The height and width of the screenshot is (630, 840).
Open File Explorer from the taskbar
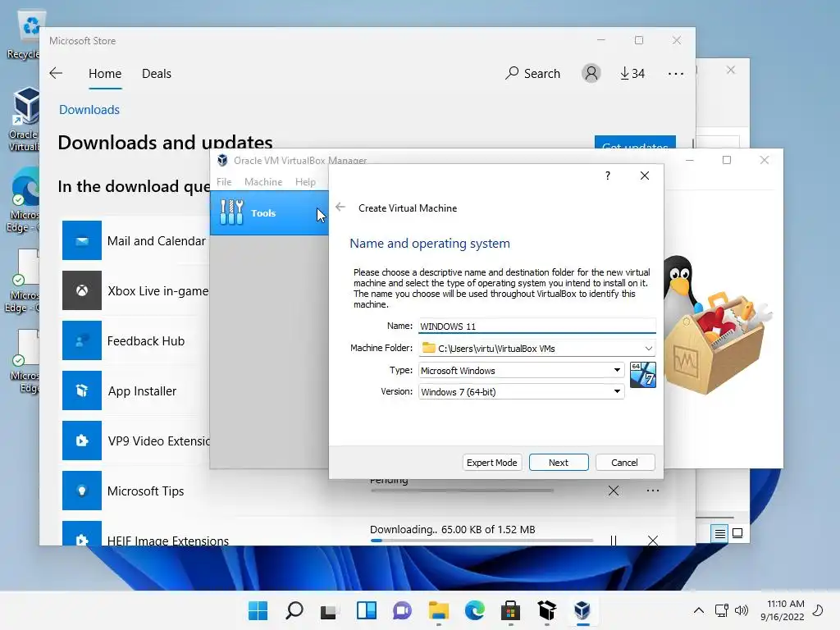[x=439, y=610]
